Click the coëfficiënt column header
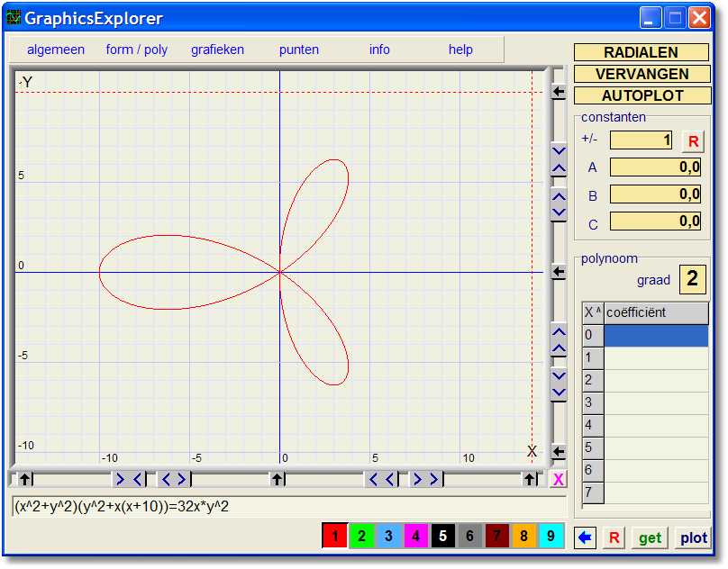The image size is (728, 569). (x=656, y=312)
